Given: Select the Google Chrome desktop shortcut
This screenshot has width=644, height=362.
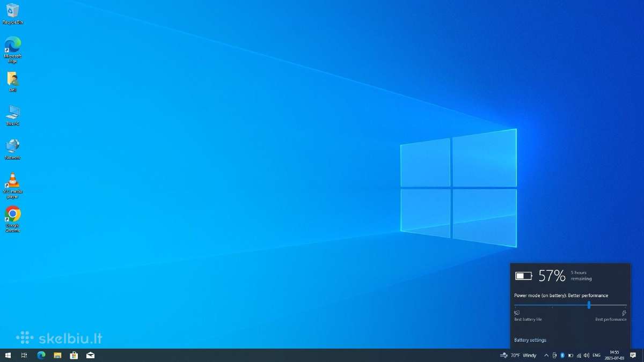Looking at the screenshot, I should pos(12,219).
